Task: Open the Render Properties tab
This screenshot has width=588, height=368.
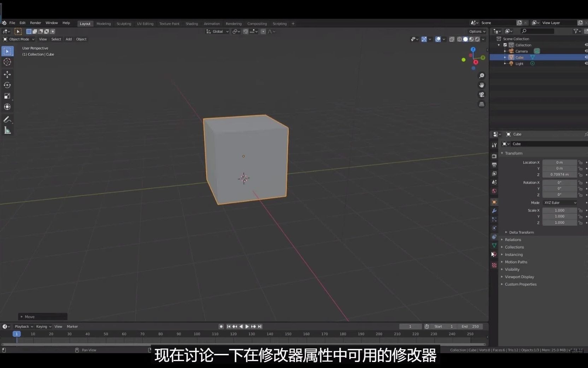Action: tap(494, 156)
